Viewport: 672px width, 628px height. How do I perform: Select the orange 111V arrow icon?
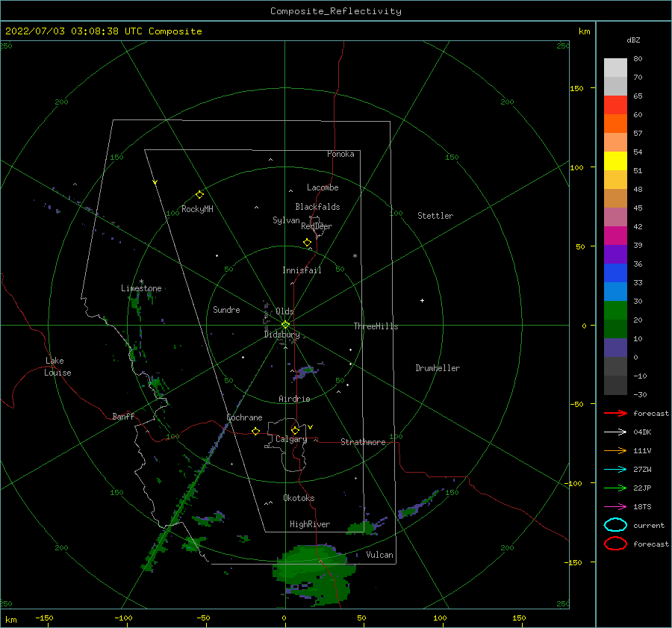tap(615, 450)
